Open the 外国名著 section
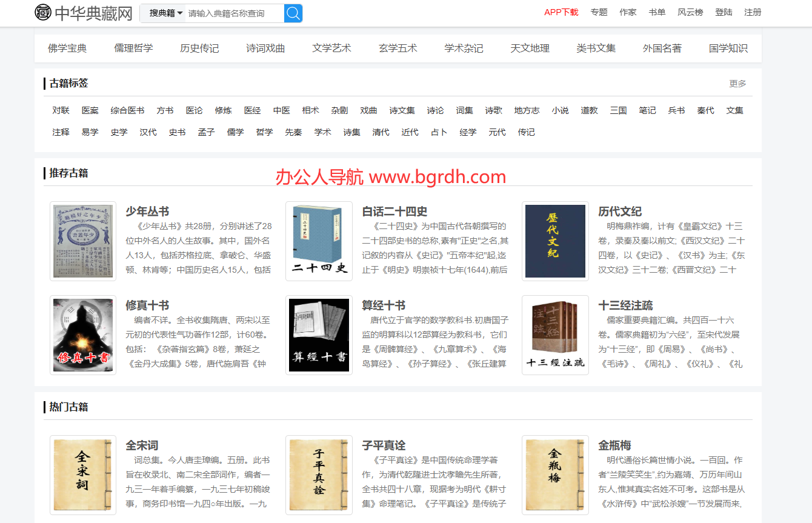Screen dimensions: 812x523 pos(662,48)
